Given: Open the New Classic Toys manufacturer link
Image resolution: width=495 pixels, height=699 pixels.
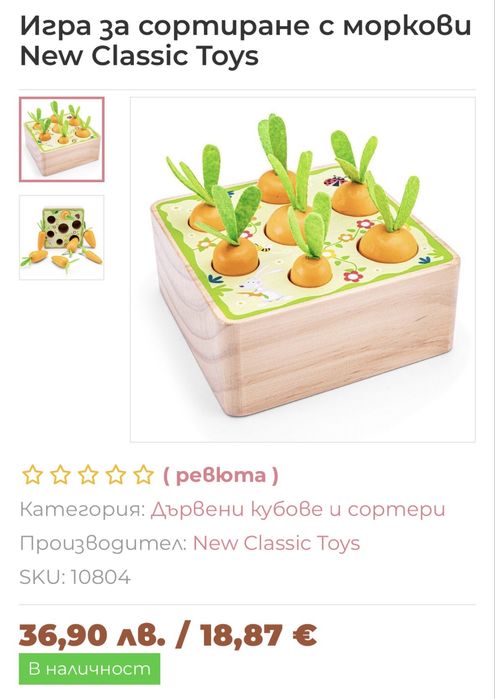Looking at the screenshot, I should [276, 543].
